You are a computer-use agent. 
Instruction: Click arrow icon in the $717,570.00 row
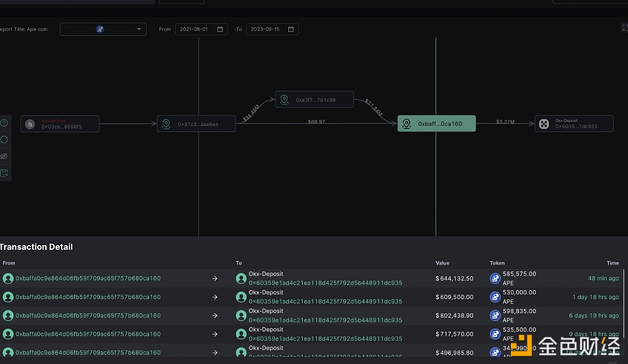point(215,334)
